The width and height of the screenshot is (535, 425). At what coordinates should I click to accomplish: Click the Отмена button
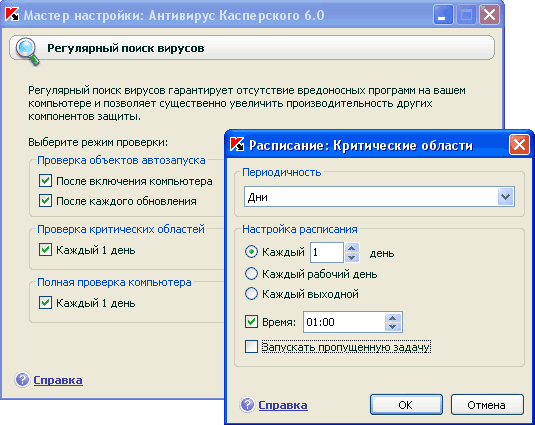click(x=487, y=405)
